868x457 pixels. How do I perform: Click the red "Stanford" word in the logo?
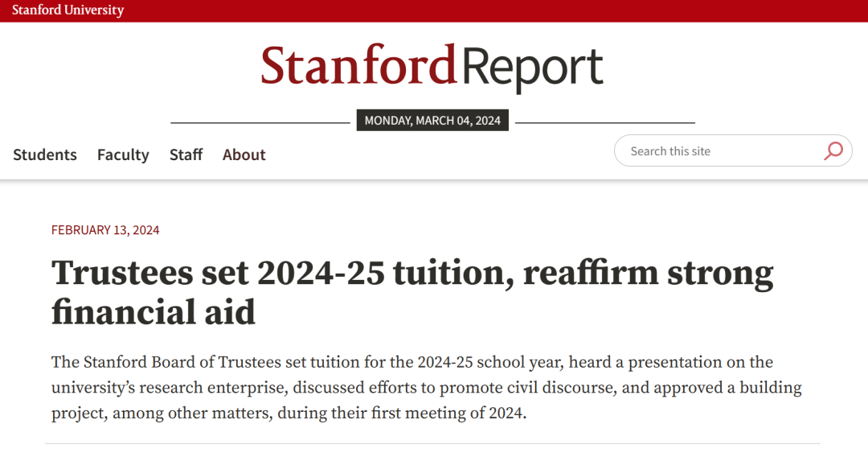coord(358,66)
